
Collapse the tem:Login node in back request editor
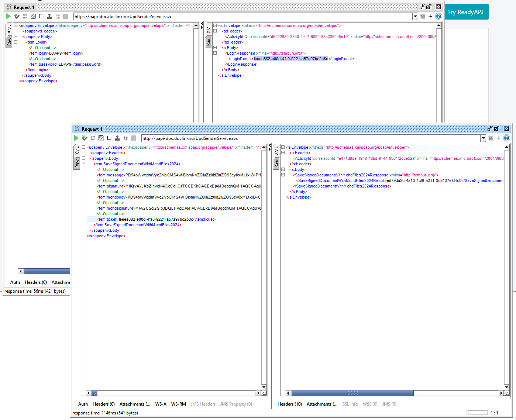[16, 42]
